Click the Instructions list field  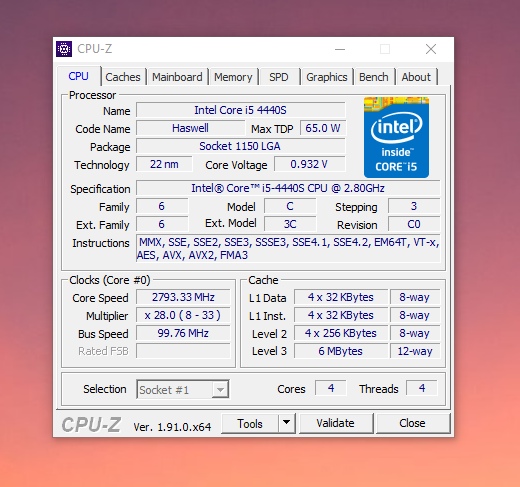pyautogui.click(x=288, y=248)
